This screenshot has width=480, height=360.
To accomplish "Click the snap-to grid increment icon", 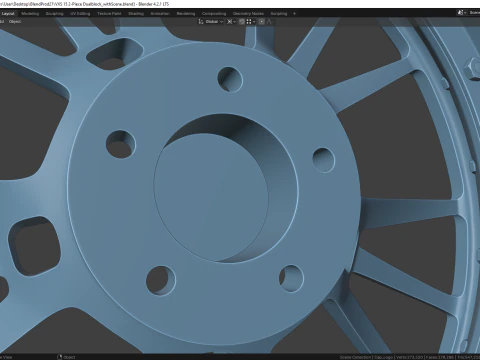I will (249, 22).
